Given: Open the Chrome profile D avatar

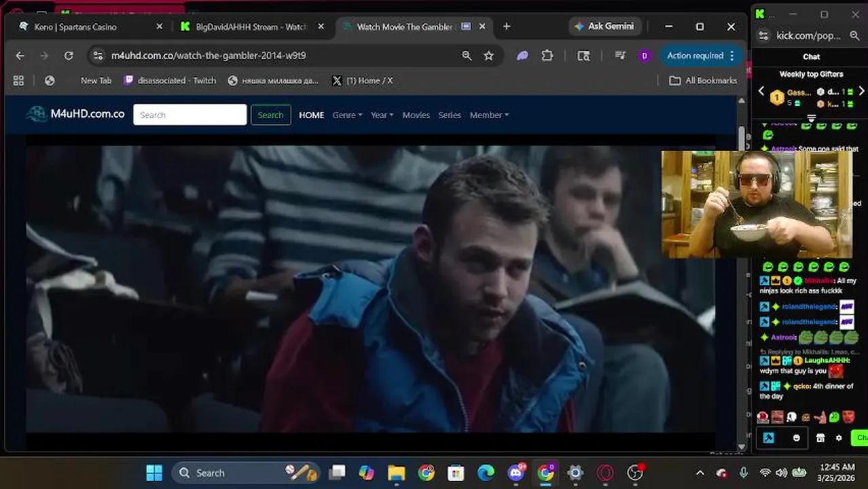Looking at the screenshot, I should tap(645, 56).
